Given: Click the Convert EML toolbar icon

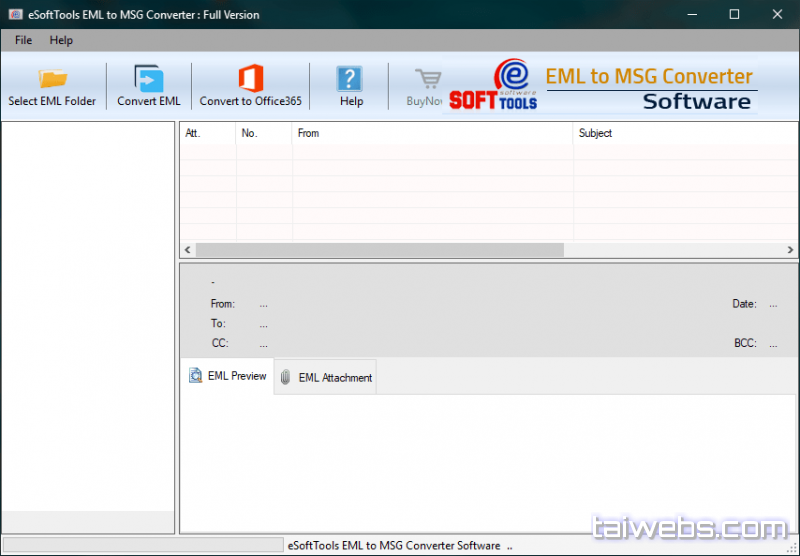Looking at the screenshot, I should pyautogui.click(x=149, y=79).
